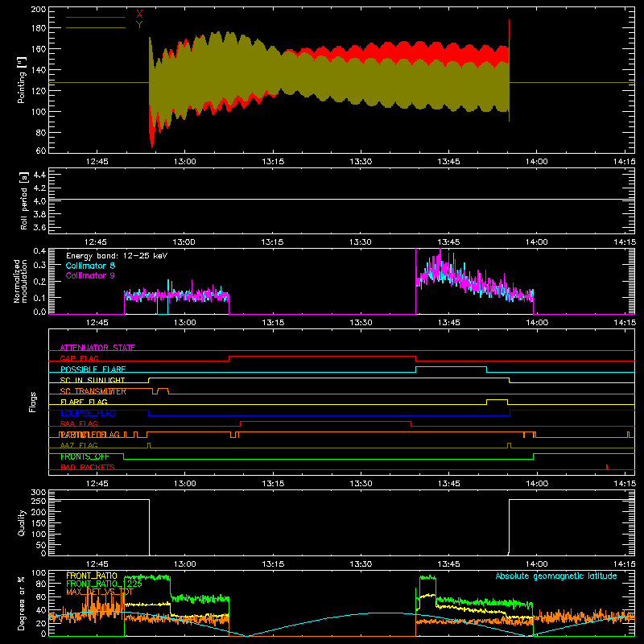Click the 120 tick on Pointing axis
This screenshot has width=644, height=644.
point(39,91)
